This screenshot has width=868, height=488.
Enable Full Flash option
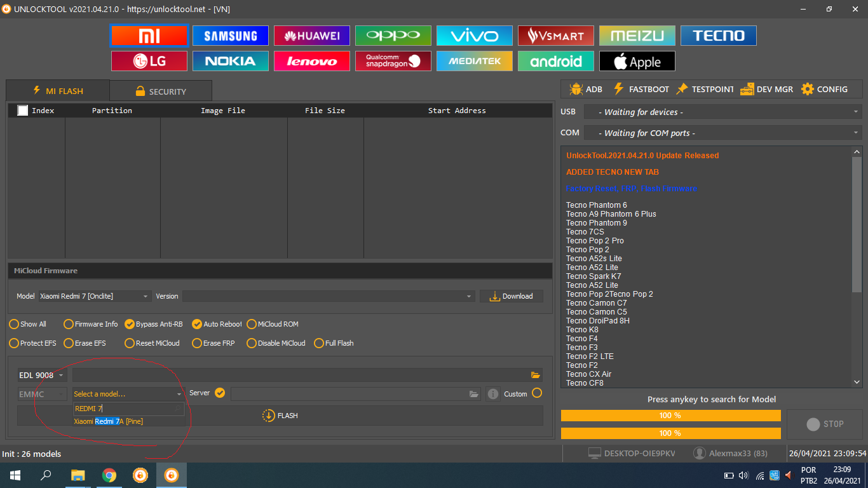[x=334, y=343]
